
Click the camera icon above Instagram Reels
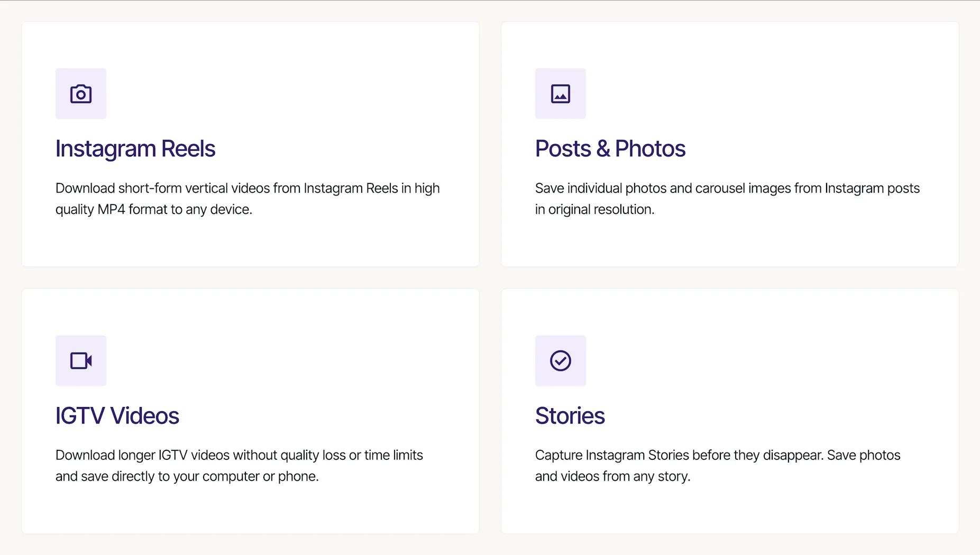(81, 94)
